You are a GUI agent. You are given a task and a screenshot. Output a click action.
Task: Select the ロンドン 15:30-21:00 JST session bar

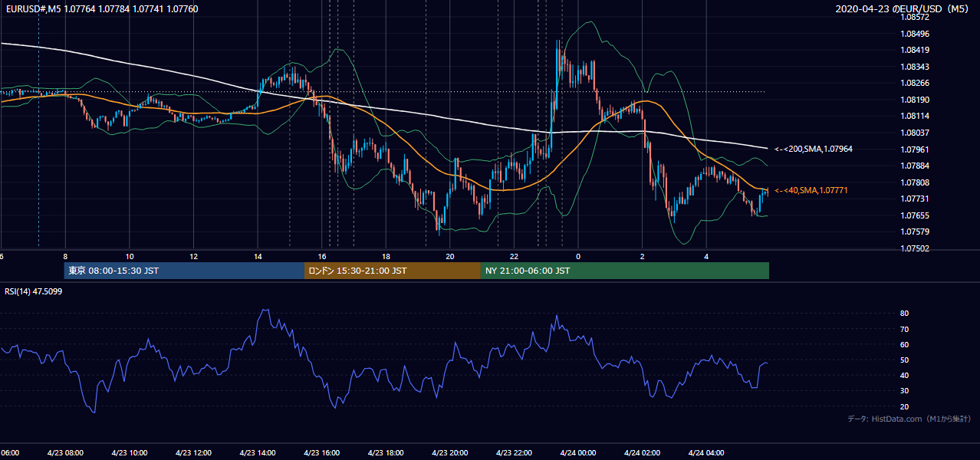[x=393, y=271]
